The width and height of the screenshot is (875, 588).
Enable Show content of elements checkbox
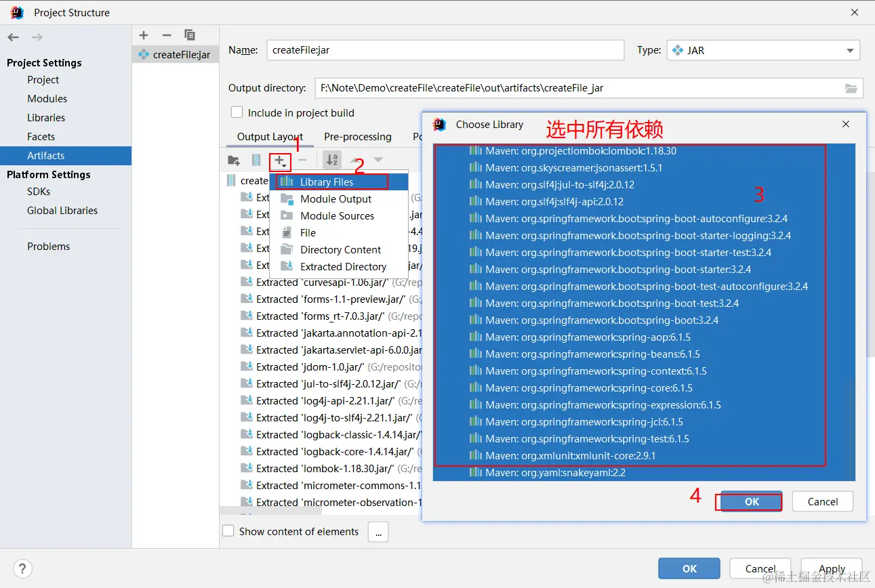228,531
